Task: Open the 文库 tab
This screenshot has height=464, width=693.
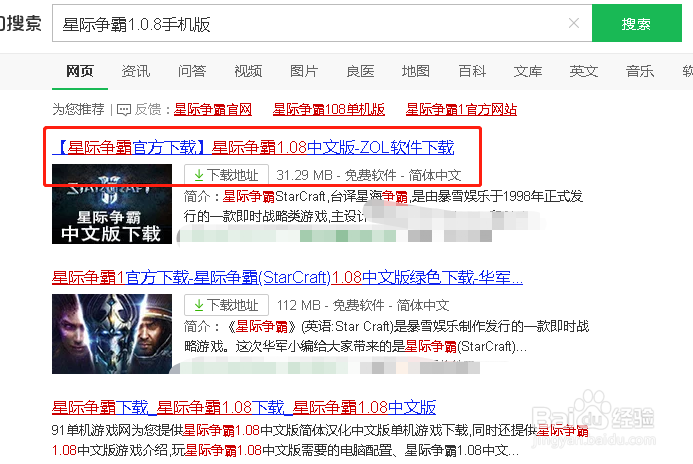Action: (x=528, y=71)
